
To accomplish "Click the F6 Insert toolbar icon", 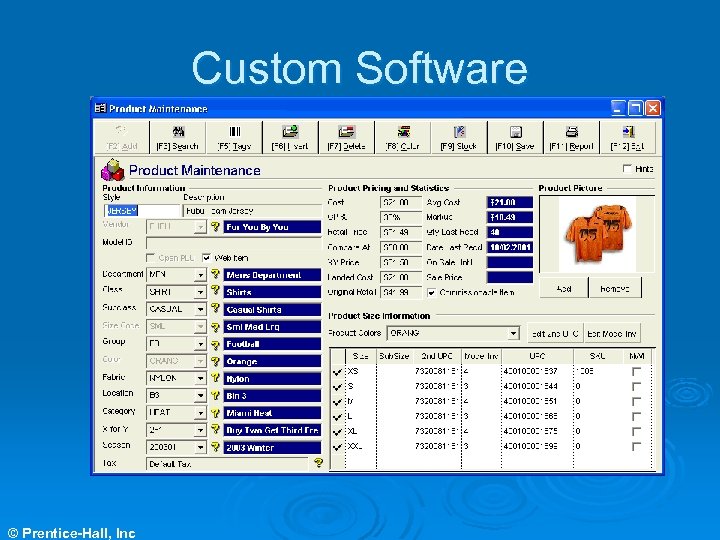I will point(290,132).
